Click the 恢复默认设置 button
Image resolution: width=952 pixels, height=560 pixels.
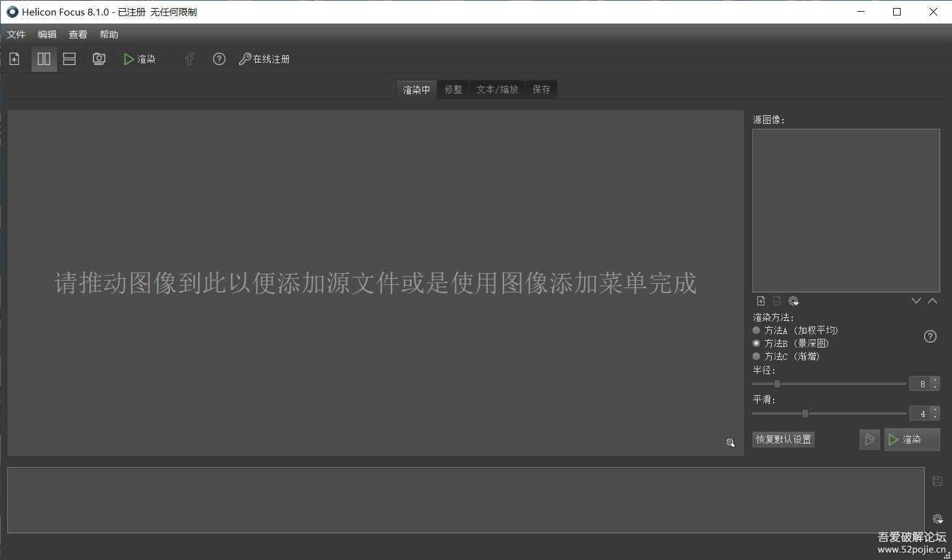pos(784,439)
